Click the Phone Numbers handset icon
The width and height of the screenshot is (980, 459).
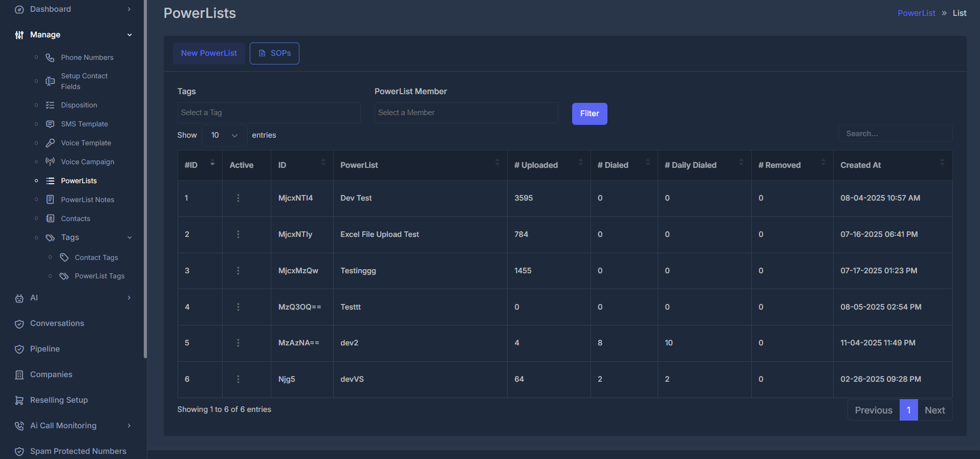pyautogui.click(x=50, y=57)
